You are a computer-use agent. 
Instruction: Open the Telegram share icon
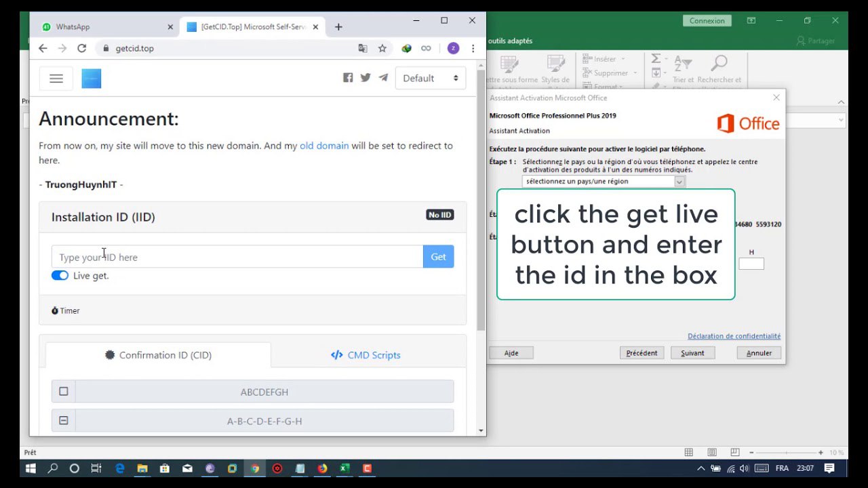(384, 78)
